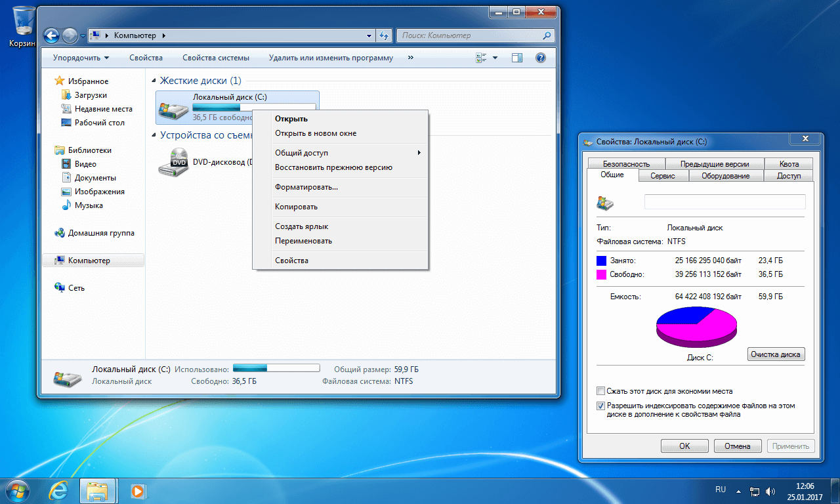
Task: Click the magenta Свободно color swatch
Action: tap(602, 274)
